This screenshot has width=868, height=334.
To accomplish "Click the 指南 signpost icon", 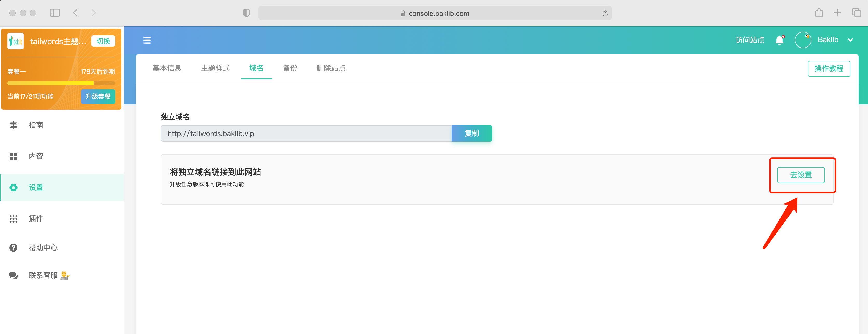I will [13, 125].
